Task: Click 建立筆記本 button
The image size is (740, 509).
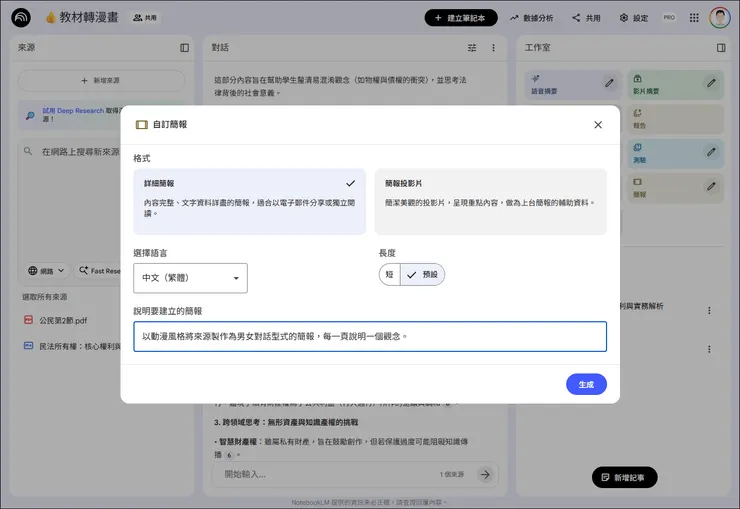Action: (x=461, y=18)
